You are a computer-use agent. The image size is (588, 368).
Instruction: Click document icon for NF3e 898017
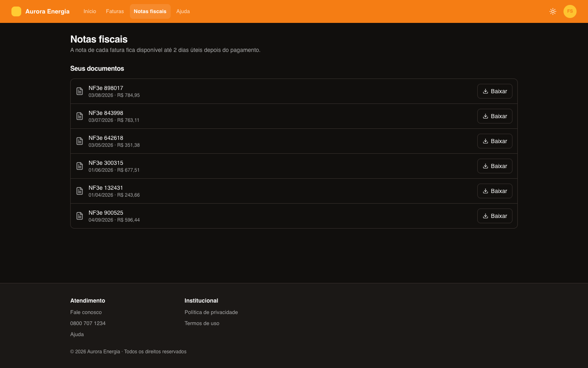(x=80, y=91)
